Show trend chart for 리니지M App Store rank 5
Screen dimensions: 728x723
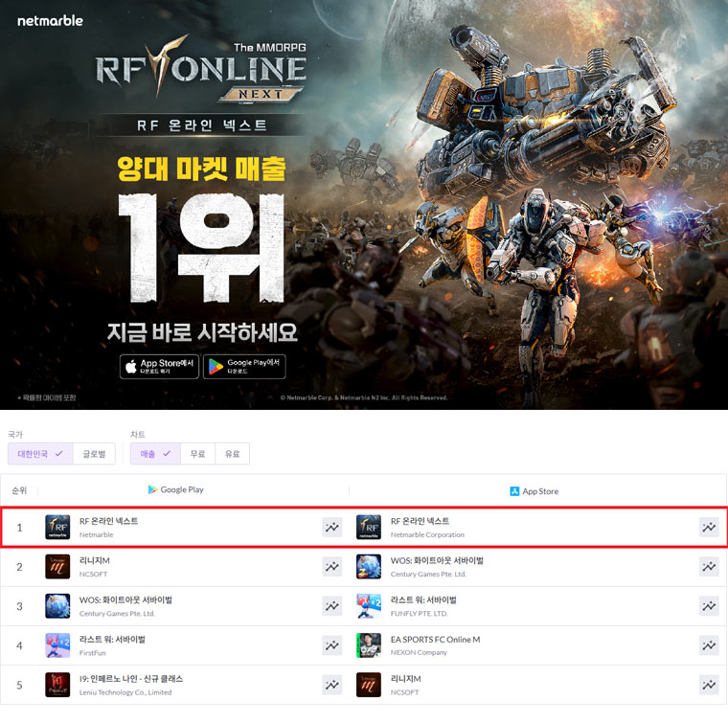709,685
